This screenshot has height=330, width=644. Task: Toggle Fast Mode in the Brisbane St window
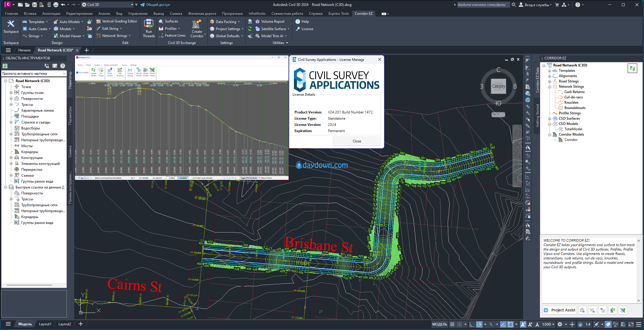tap(248, 178)
